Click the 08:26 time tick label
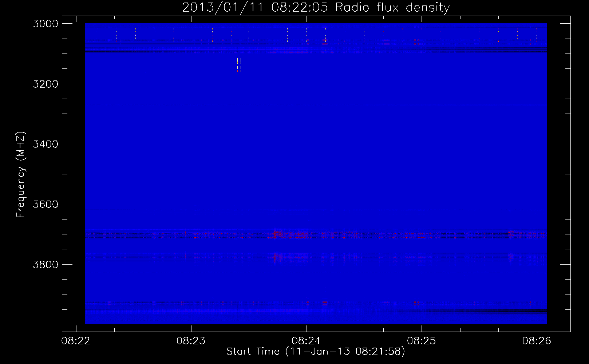 (x=537, y=341)
